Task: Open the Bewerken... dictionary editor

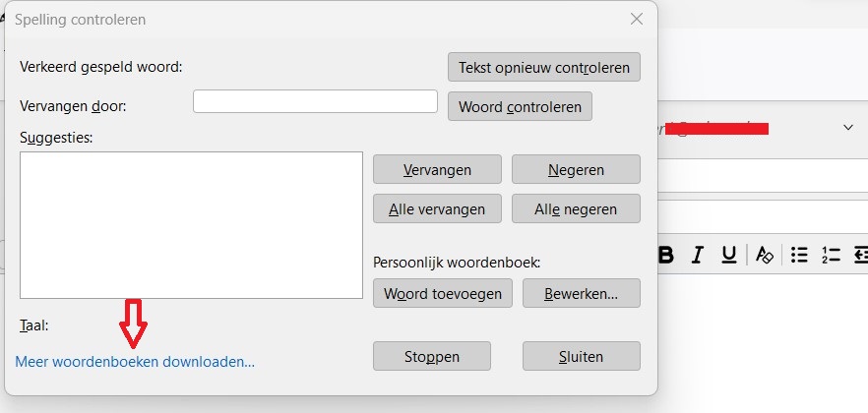Action: 581,293
